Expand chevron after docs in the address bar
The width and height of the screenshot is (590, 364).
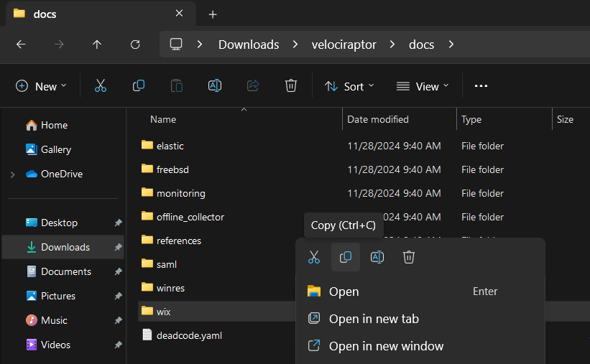point(451,45)
